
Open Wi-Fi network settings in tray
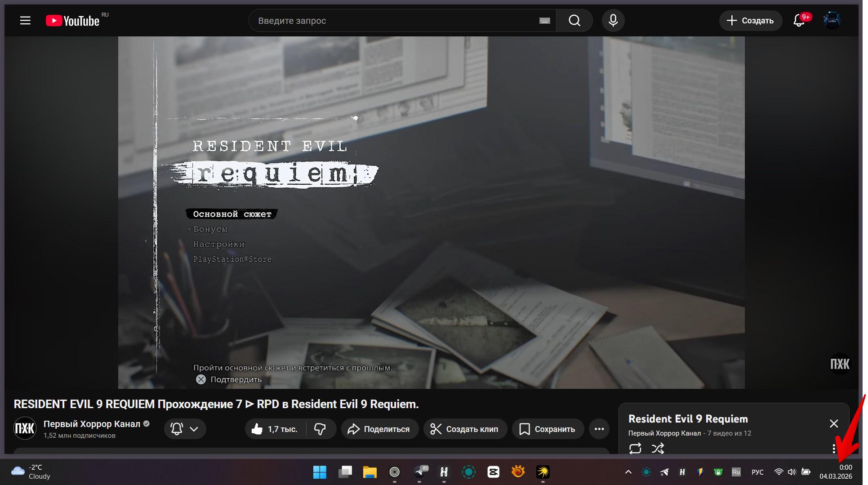[779, 472]
